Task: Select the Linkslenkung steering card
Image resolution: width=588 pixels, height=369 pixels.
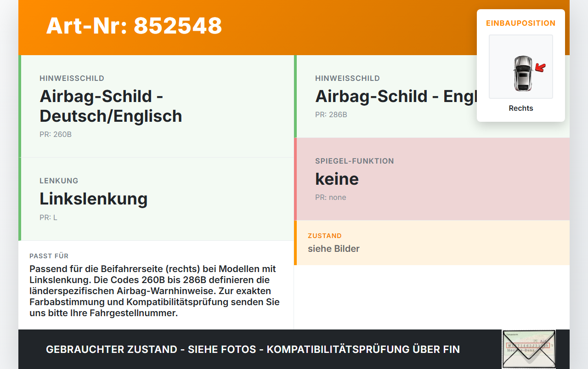Action: point(156,199)
